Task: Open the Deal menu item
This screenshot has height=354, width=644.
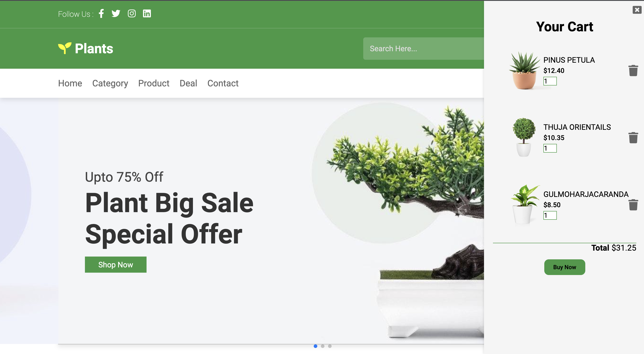Action: coord(188,83)
